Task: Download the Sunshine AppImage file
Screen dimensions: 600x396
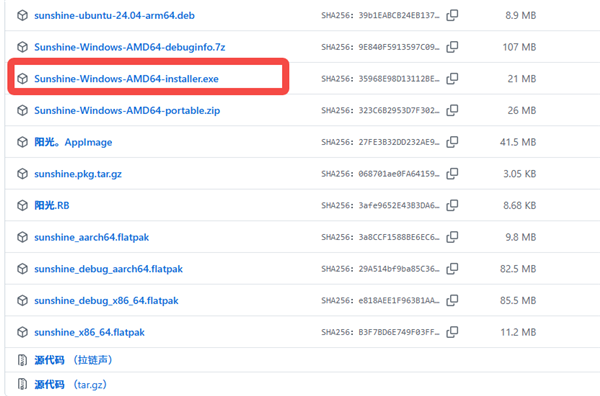Action: (73, 142)
